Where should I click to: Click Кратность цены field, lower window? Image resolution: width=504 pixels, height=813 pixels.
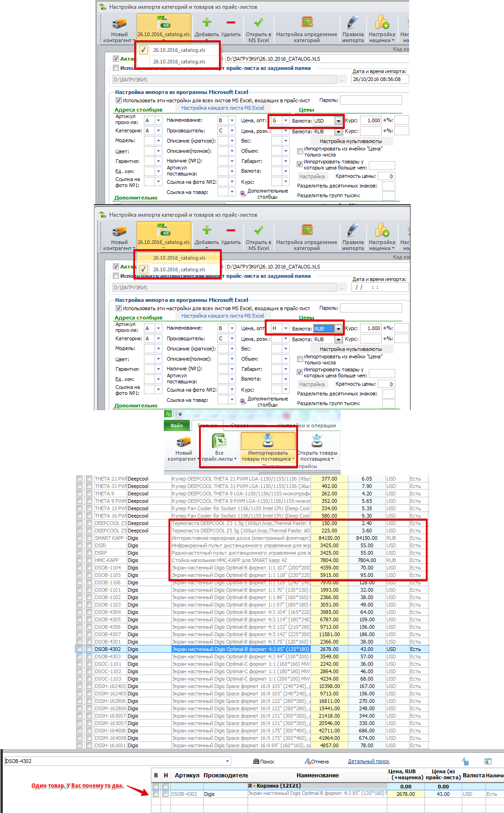point(386,384)
